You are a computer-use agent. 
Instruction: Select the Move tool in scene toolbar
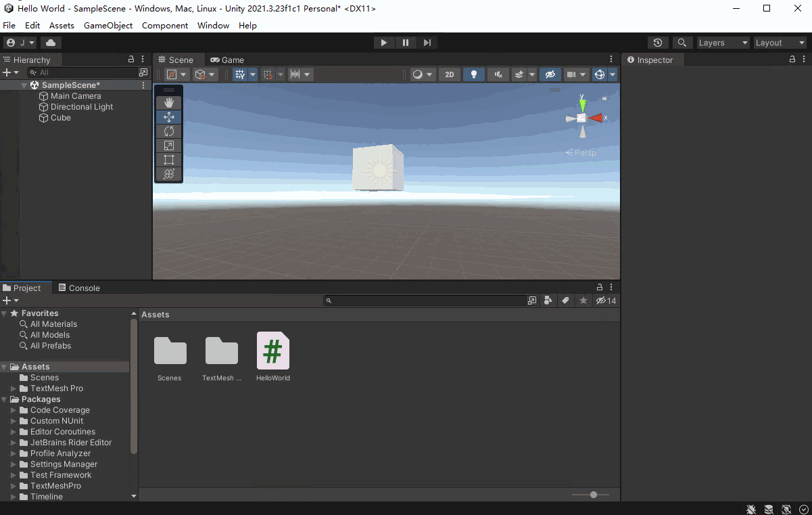[x=169, y=117]
